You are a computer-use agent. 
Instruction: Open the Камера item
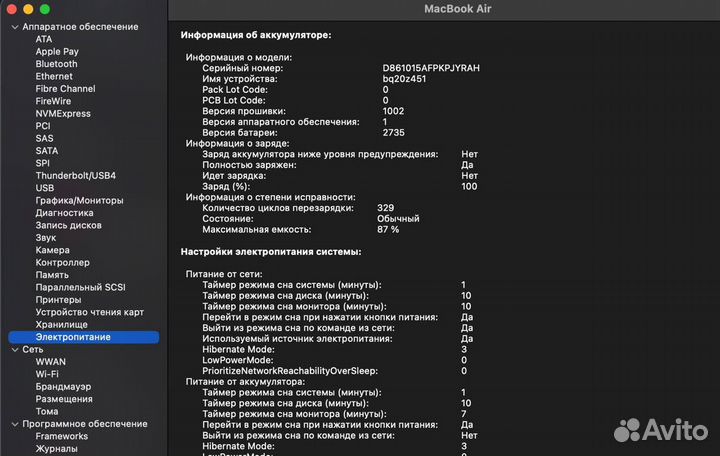click(52, 250)
